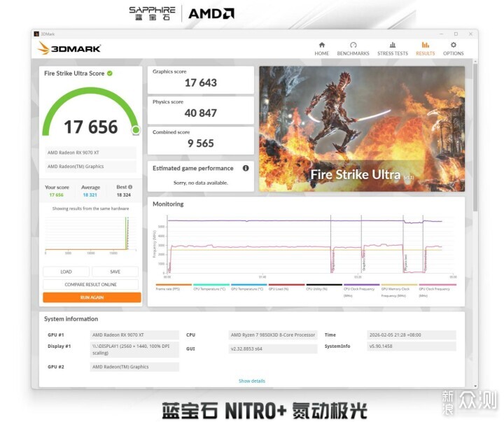Click the System information heading
The width and height of the screenshot is (504, 422).
pos(71,319)
